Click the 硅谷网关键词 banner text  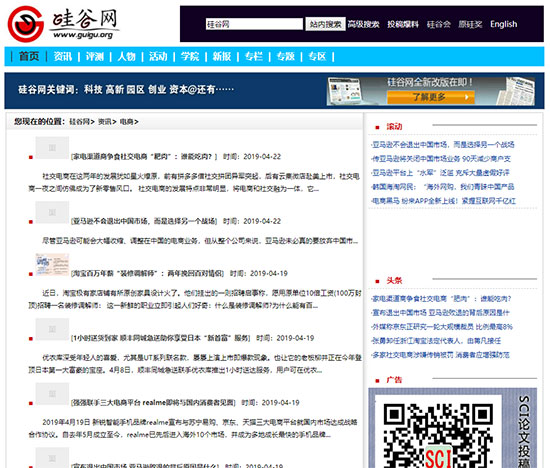(126, 90)
